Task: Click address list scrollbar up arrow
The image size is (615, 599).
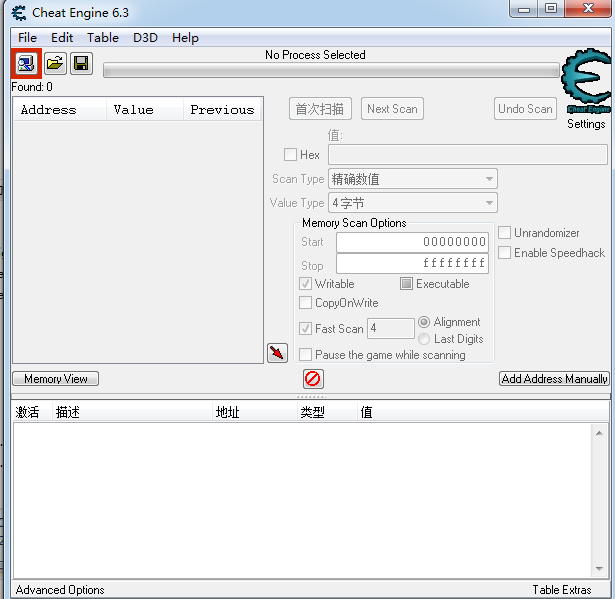Action: coord(599,433)
